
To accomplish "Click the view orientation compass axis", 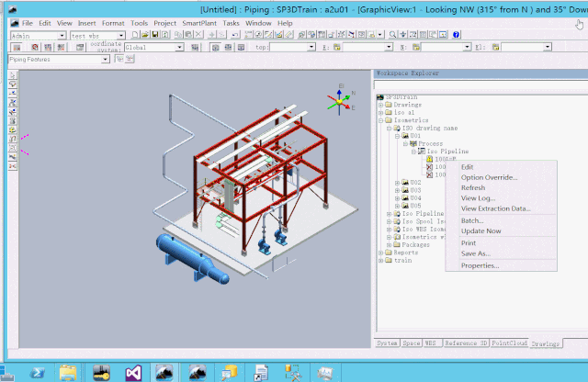I will point(340,101).
